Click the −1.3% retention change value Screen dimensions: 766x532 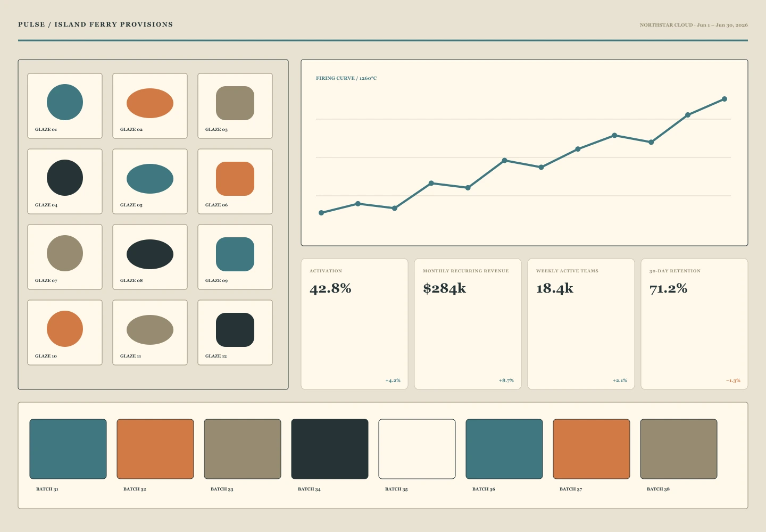(x=733, y=380)
